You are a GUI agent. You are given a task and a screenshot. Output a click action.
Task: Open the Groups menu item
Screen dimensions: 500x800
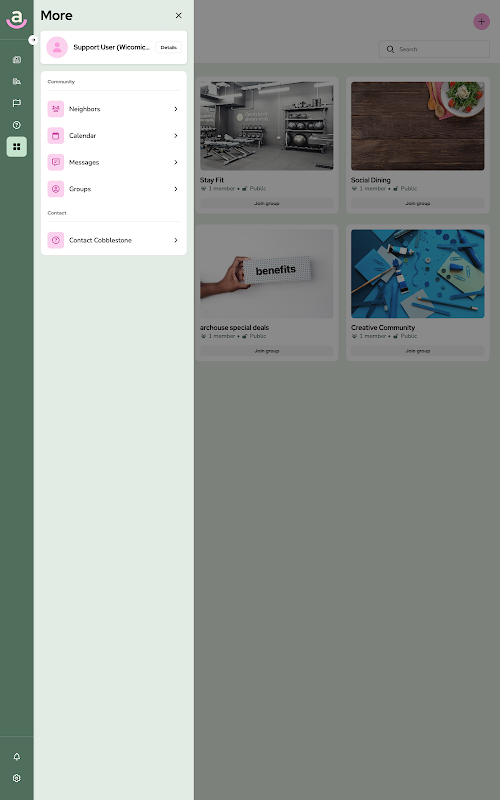pyautogui.click(x=113, y=189)
